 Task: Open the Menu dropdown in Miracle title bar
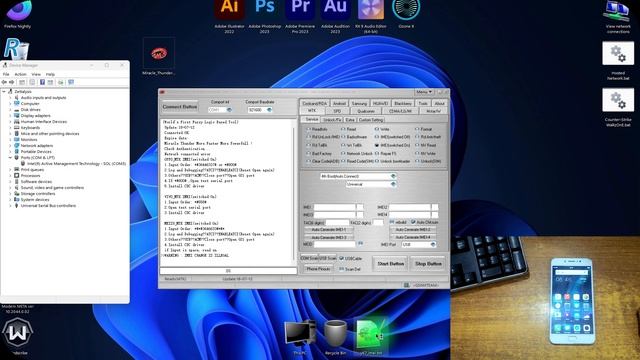tap(424, 92)
